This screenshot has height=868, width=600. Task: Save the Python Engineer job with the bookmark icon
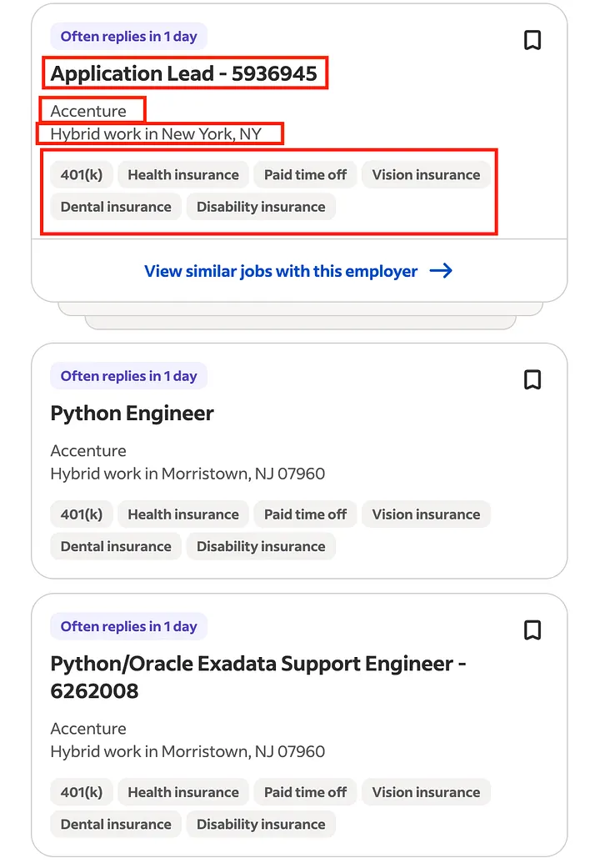coord(532,379)
